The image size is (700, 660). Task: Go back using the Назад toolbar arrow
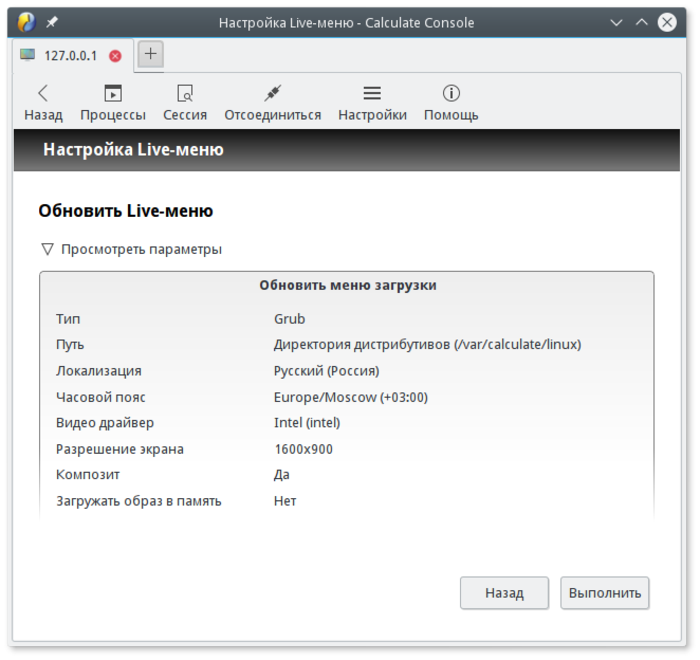pyautogui.click(x=43, y=103)
